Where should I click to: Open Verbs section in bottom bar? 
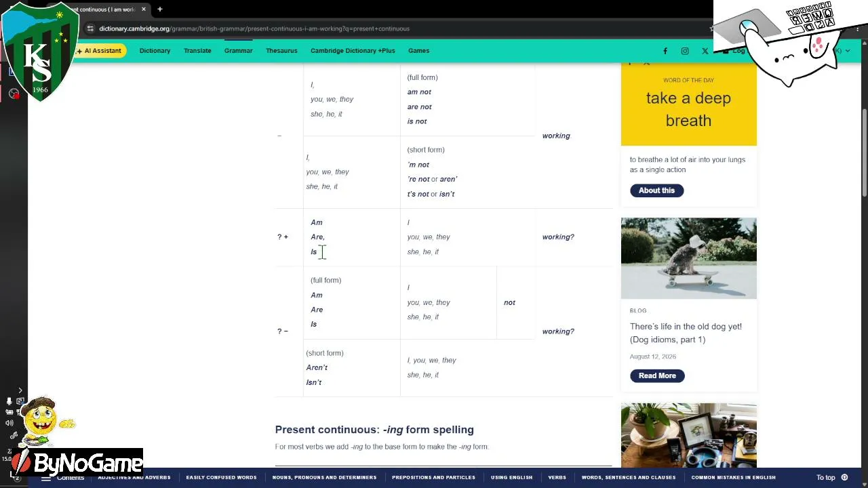click(x=557, y=477)
